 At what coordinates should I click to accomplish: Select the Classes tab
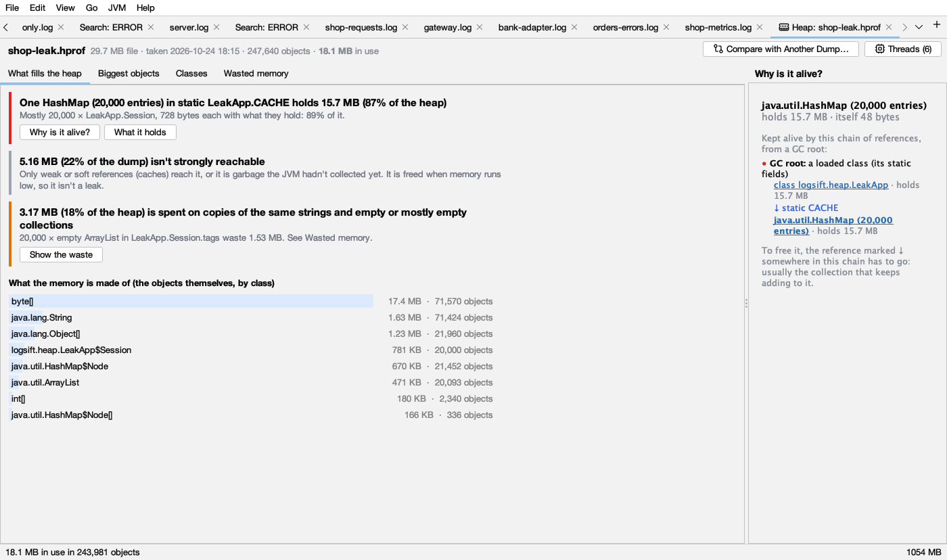pyautogui.click(x=191, y=74)
